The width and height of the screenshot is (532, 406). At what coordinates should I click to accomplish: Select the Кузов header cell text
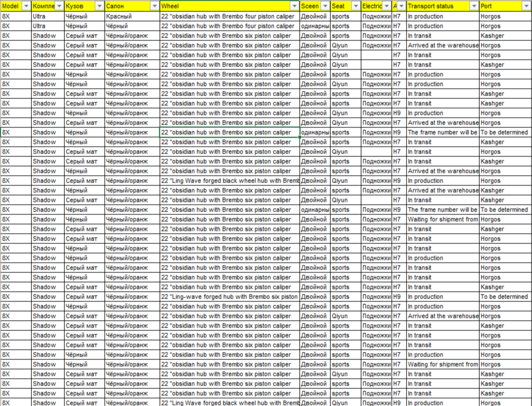tap(74, 6)
